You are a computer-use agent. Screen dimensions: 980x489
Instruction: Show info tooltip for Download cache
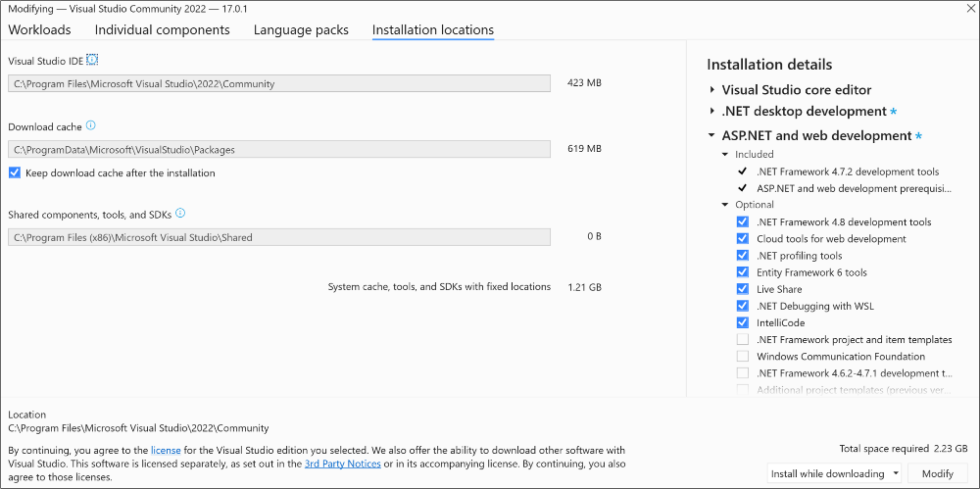(90, 125)
